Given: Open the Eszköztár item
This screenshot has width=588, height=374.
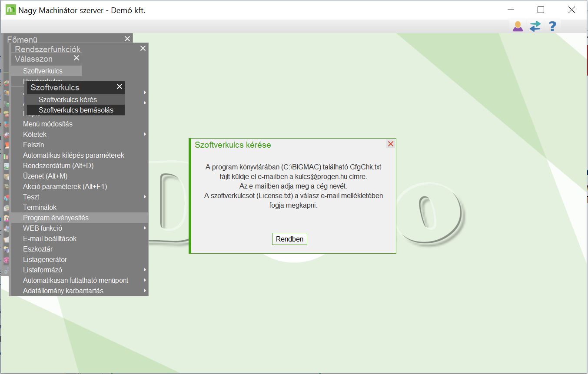Looking at the screenshot, I should click(x=79, y=249).
